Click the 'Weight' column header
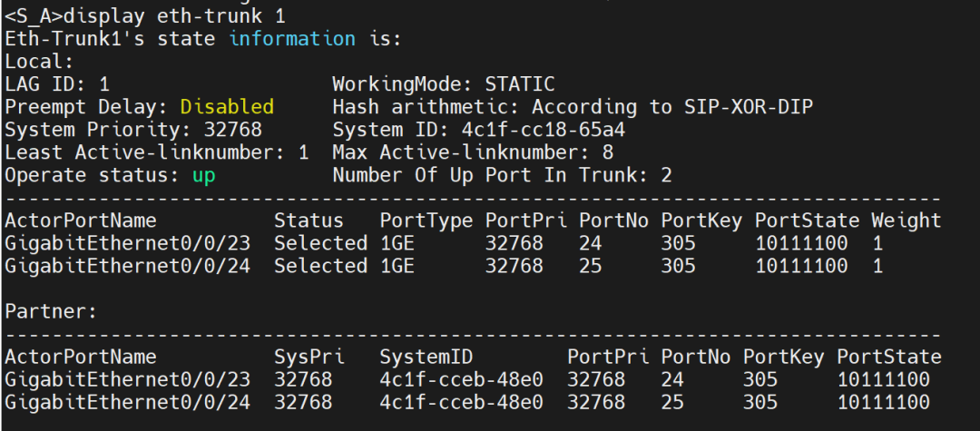Image resolution: width=980 pixels, height=431 pixels. pos(906,220)
